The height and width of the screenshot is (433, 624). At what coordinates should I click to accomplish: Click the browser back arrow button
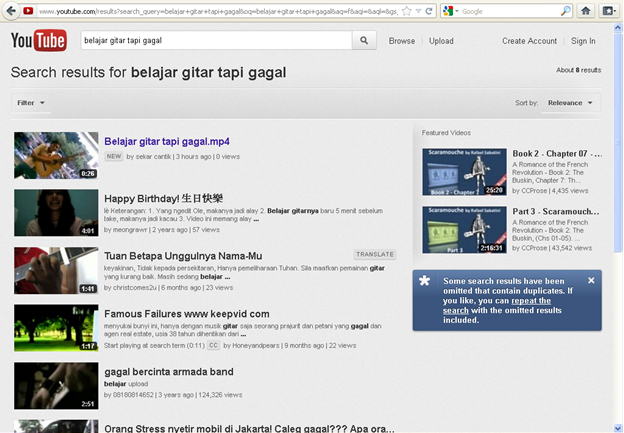tap(11, 11)
